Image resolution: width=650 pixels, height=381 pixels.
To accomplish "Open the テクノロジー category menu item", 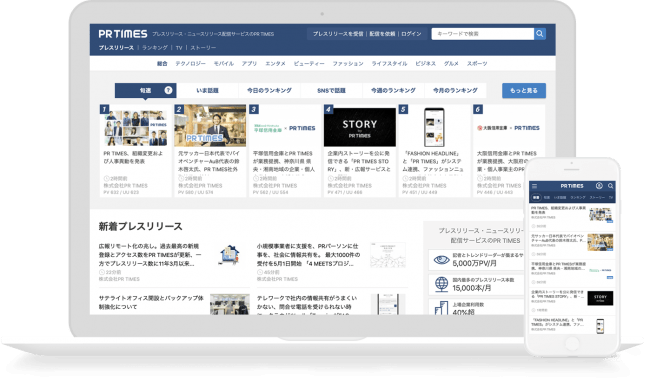I will pos(190,63).
